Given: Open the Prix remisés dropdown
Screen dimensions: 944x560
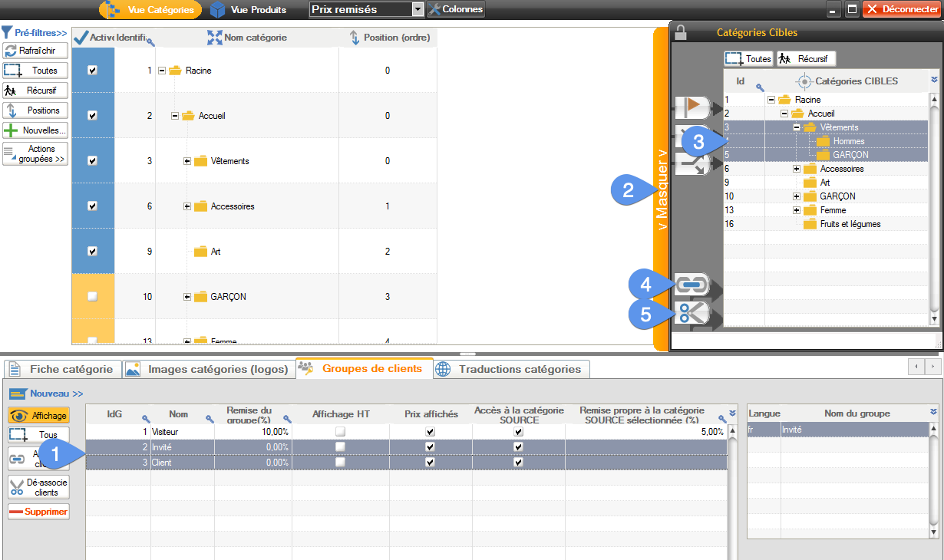Looking at the screenshot, I should click(418, 9).
